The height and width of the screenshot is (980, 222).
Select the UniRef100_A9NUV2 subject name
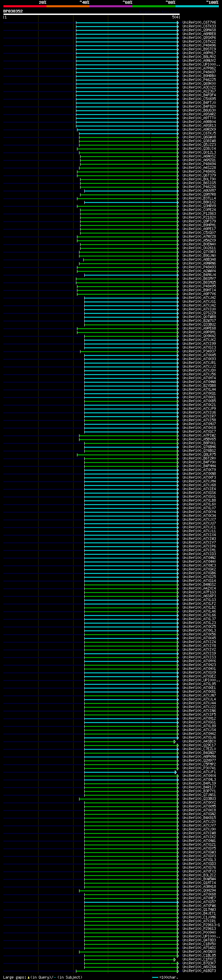click(199, 60)
